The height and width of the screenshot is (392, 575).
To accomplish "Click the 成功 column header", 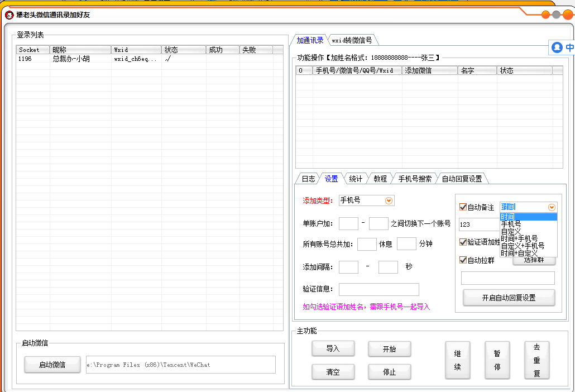I will pyautogui.click(x=223, y=50).
